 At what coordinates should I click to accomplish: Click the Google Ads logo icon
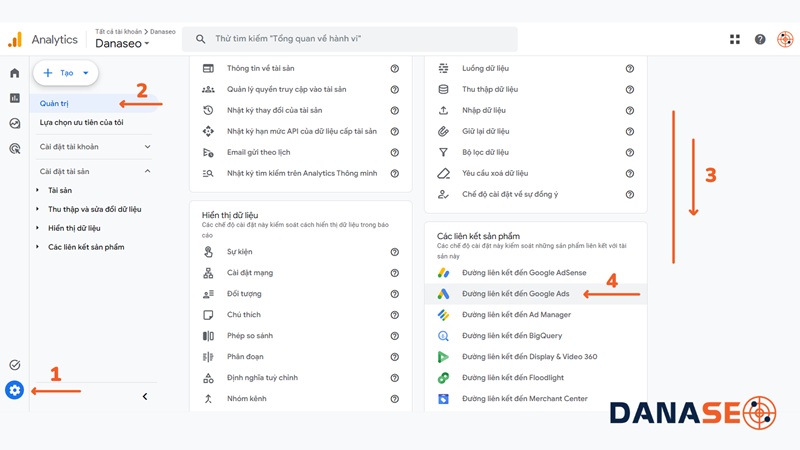tap(443, 294)
